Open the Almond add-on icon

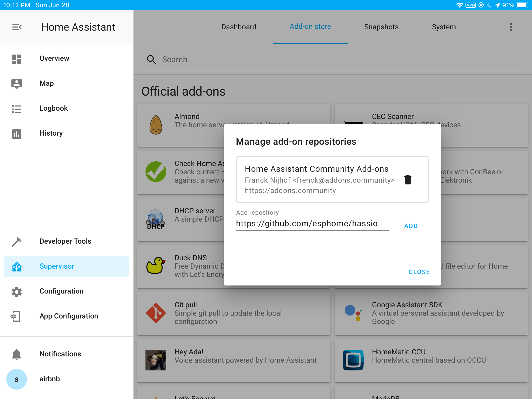pyautogui.click(x=156, y=125)
